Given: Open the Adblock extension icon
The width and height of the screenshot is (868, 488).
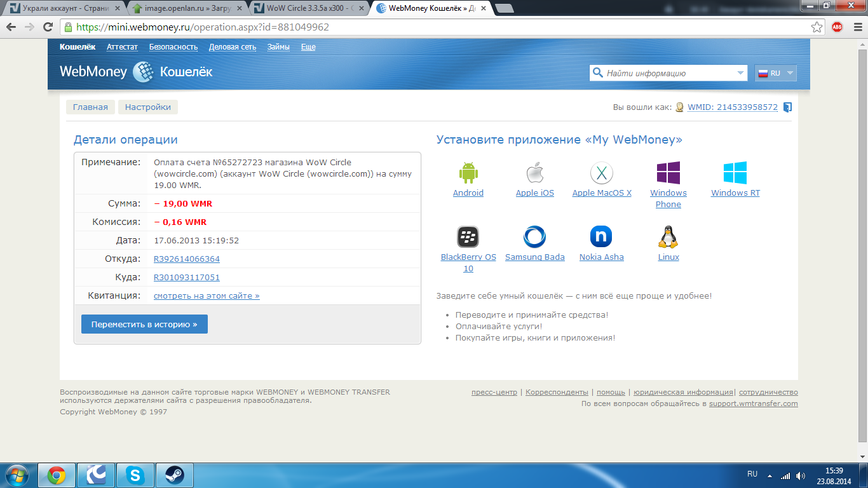Looking at the screenshot, I should [837, 27].
